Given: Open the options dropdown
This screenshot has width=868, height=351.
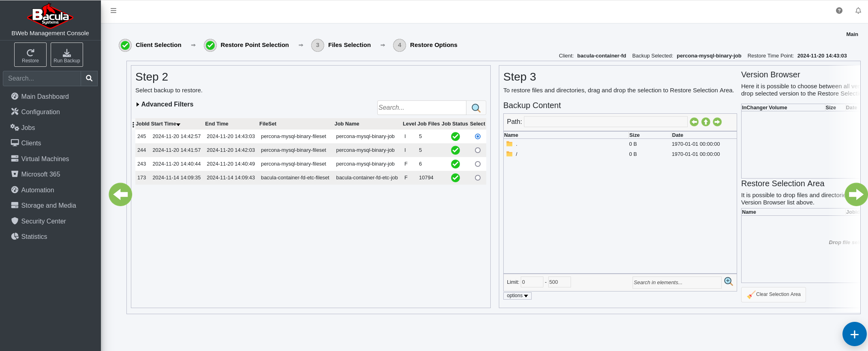Looking at the screenshot, I should click(x=517, y=296).
